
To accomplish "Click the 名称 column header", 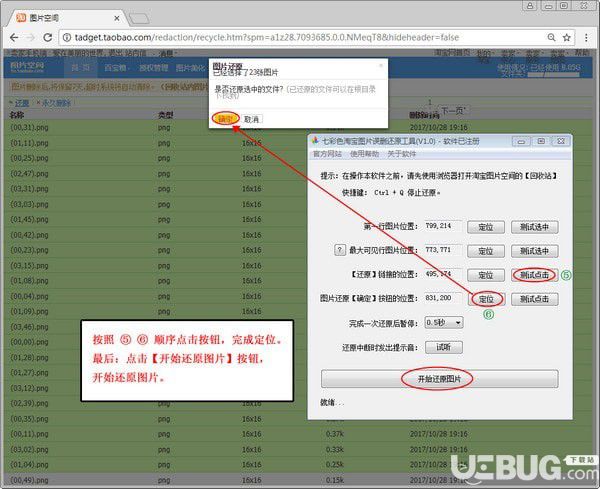I will tap(17, 115).
